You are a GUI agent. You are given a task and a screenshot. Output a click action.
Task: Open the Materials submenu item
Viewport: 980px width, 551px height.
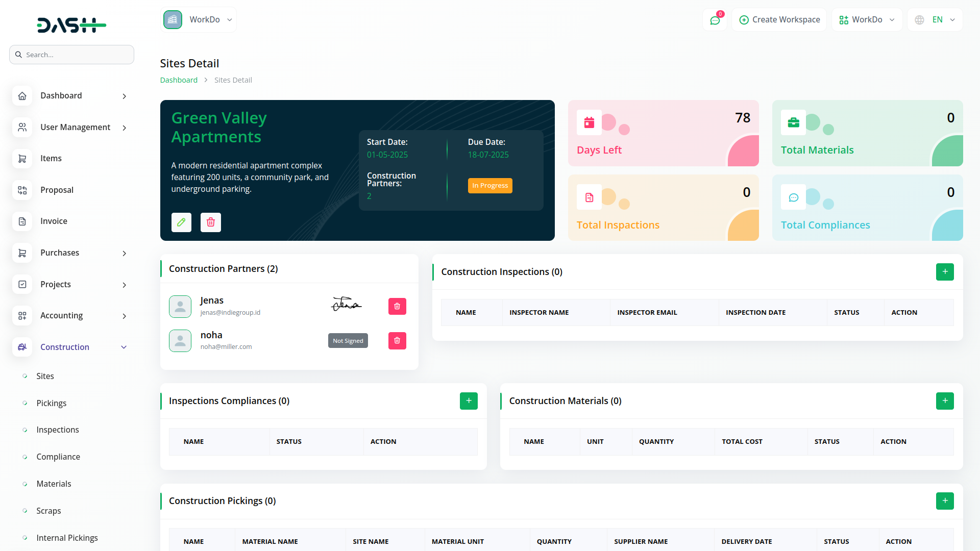[54, 484]
